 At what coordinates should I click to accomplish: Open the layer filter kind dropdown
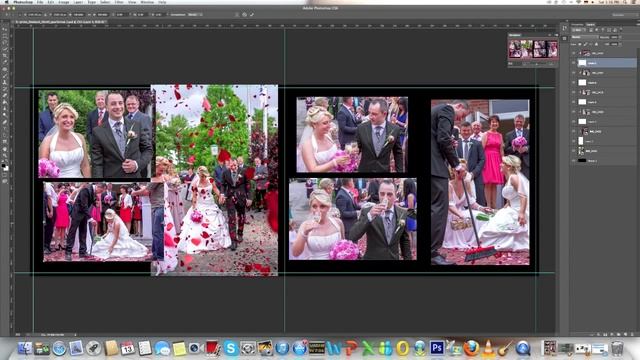579,30
